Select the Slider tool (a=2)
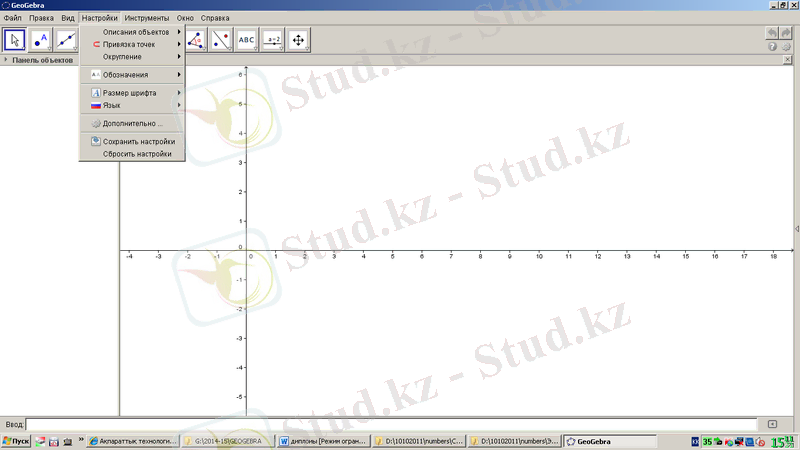800x450 pixels. coord(273,40)
